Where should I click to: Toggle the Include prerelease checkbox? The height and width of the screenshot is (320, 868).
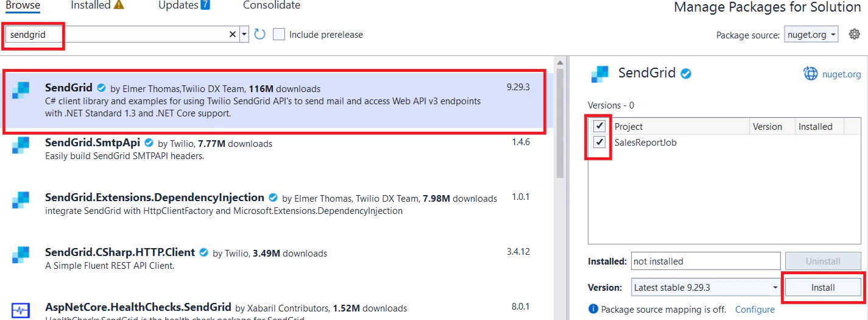279,34
